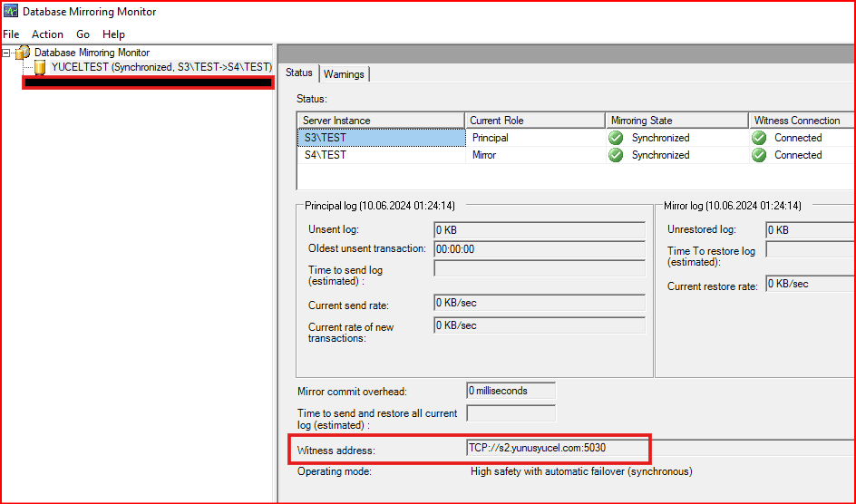Image resolution: width=856 pixels, height=504 pixels.
Task: Select the S3\TEST principal server row
Action: point(381,138)
